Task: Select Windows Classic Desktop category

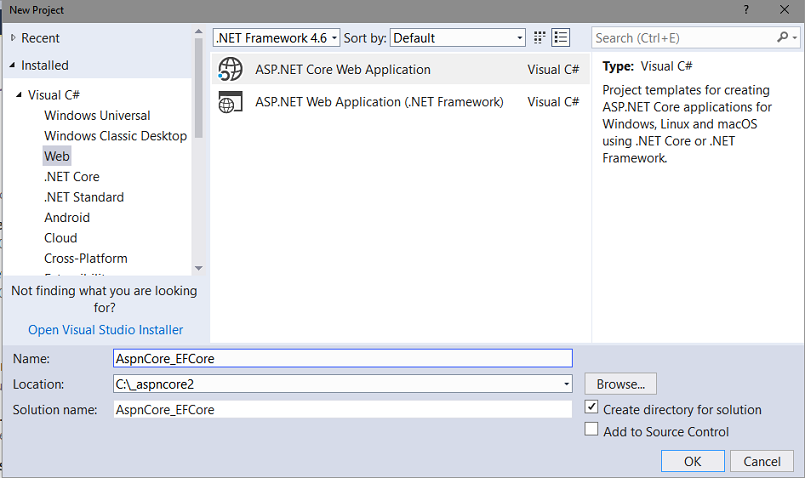Action: [x=116, y=136]
